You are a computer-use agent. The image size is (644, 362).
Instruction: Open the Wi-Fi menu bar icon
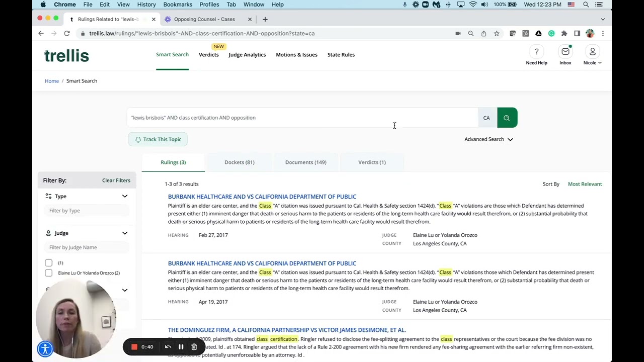tap(473, 5)
